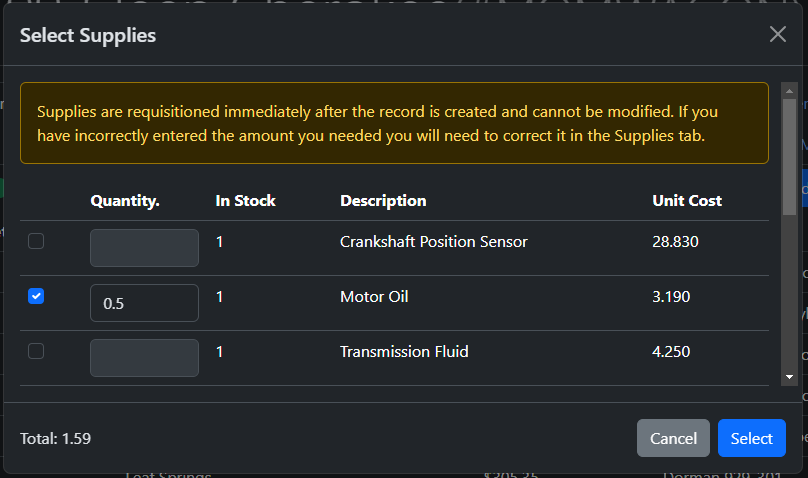The height and width of the screenshot is (478, 808).
Task: Tick the Transmission Fluid checkbox
Action: tap(36, 351)
